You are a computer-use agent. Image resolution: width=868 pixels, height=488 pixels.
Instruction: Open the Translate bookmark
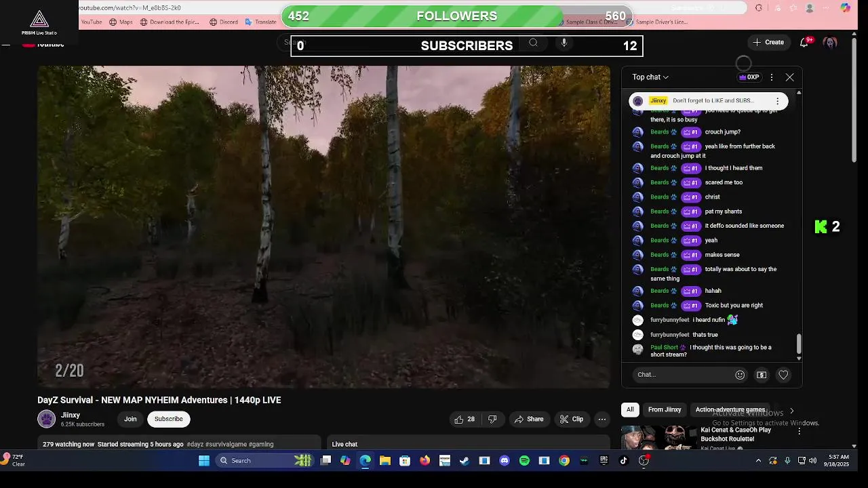(260, 22)
